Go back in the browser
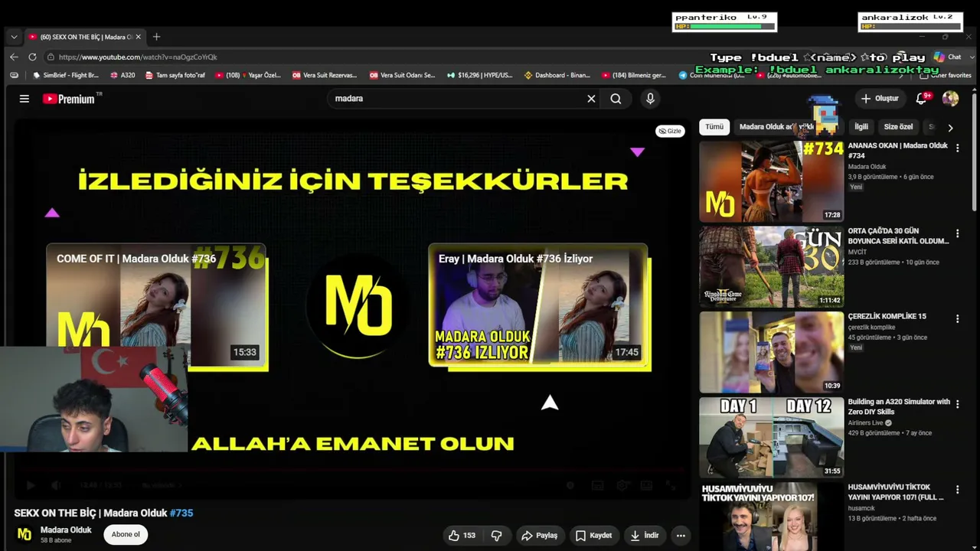 tap(14, 57)
